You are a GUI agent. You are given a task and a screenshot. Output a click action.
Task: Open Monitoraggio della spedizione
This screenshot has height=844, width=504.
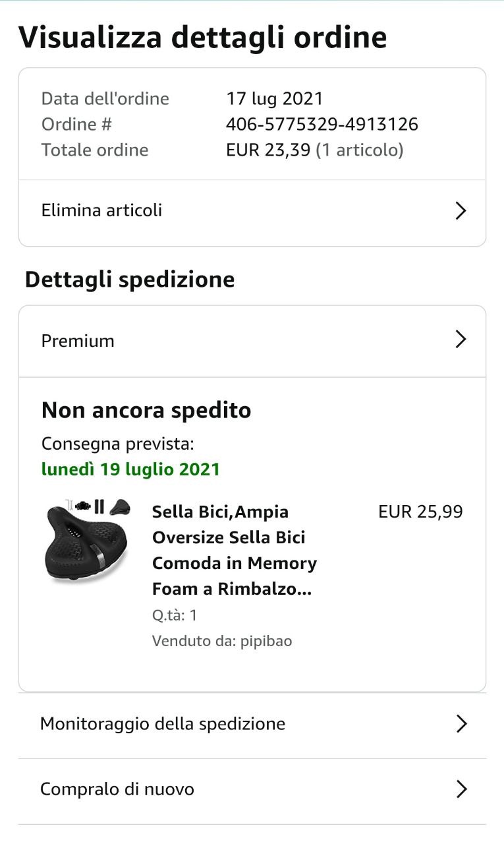click(x=163, y=724)
